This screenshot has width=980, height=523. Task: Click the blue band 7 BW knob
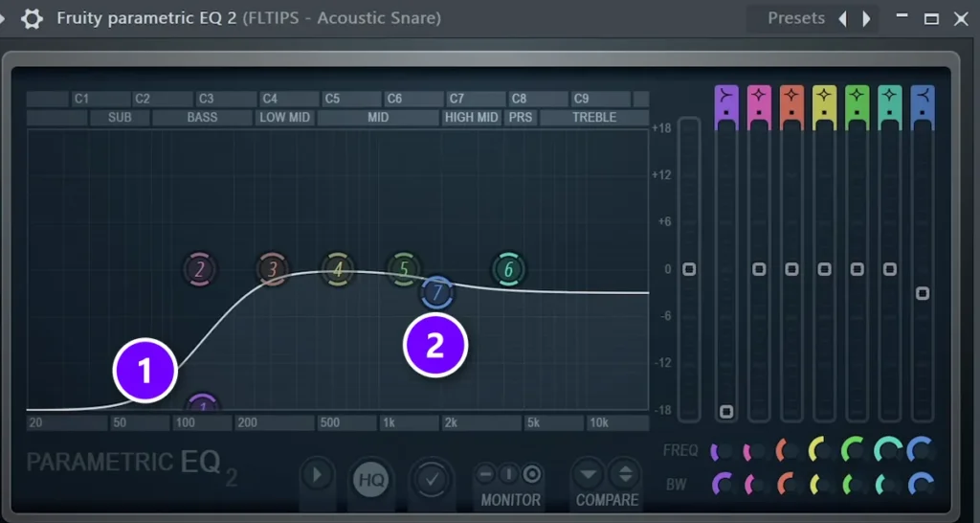click(x=921, y=485)
